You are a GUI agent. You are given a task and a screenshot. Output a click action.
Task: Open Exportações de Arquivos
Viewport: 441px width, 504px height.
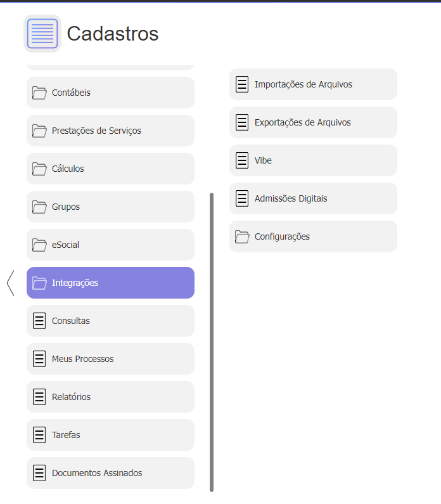[x=313, y=122]
